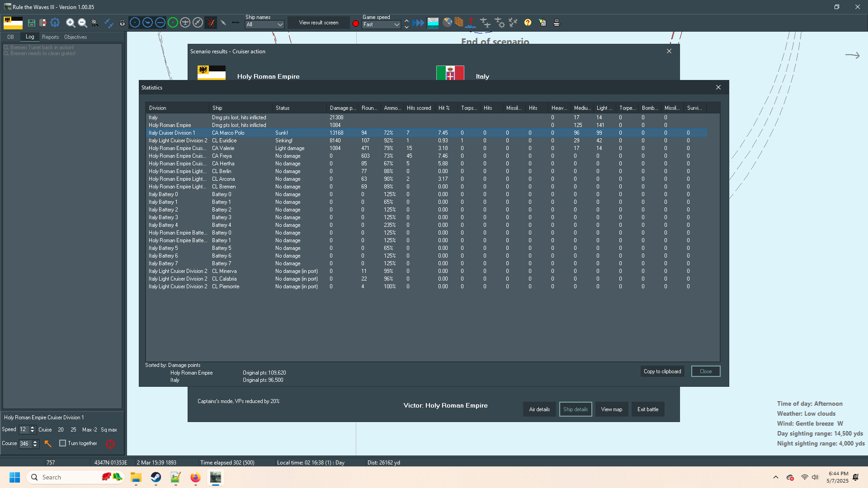Switch to the Log tab

click(30, 37)
